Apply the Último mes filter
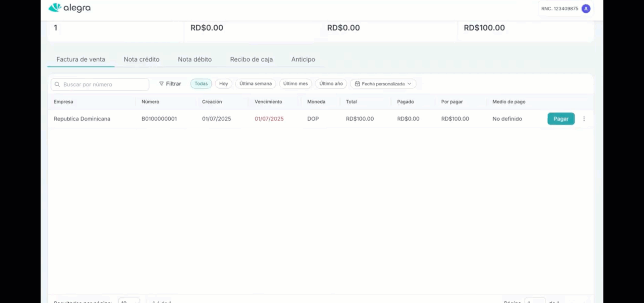Screen dimensions: 644x303 tap(296, 84)
